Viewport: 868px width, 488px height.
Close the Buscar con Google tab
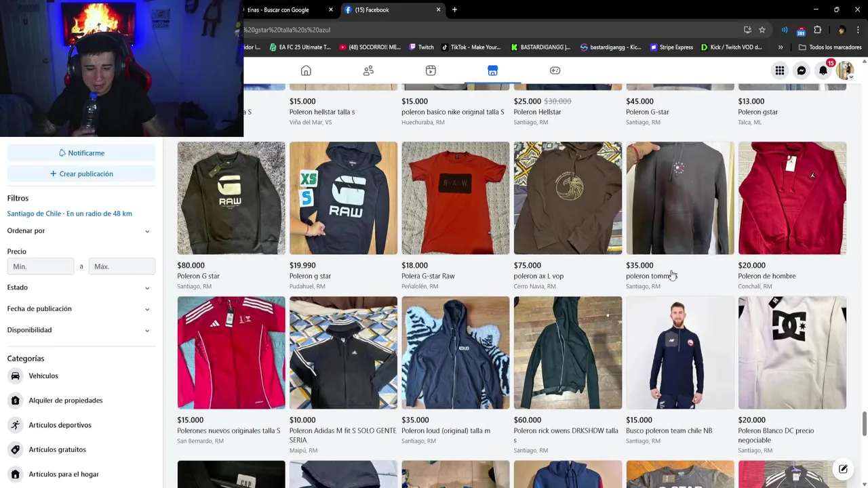[331, 9]
